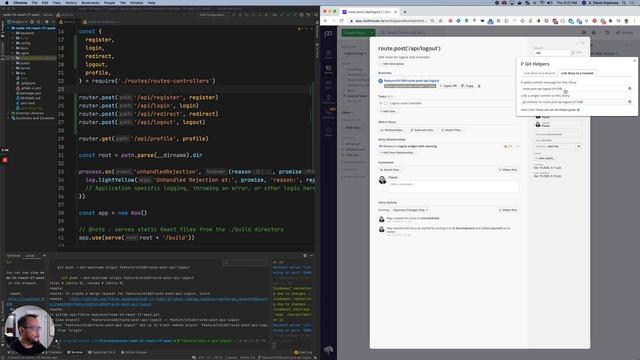
Task: Click Edit Description button
Action: pos(392,64)
